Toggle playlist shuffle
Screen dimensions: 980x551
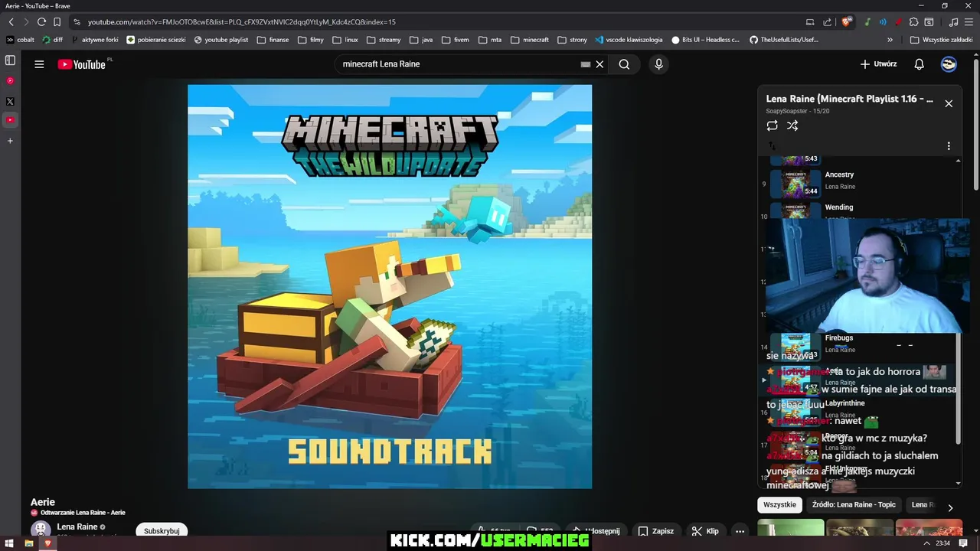click(x=792, y=126)
